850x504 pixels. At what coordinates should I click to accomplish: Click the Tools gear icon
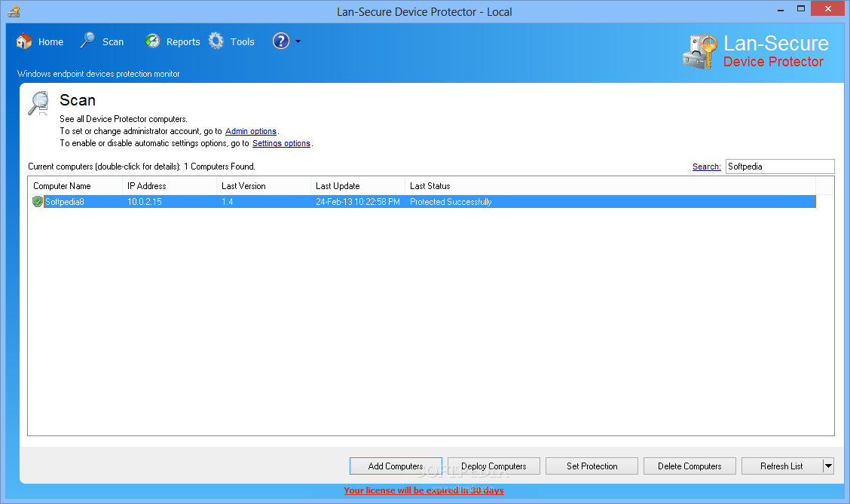(x=216, y=41)
